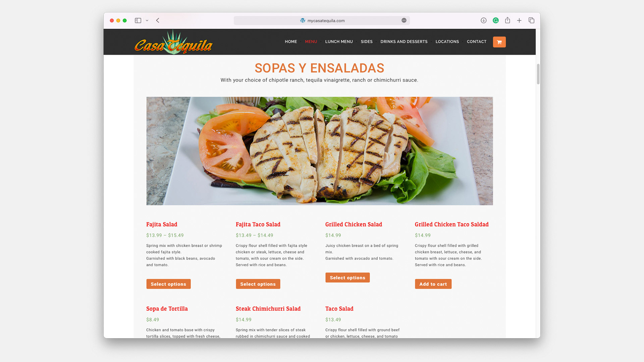The image size is (644, 362).
Task: Open the shopping cart icon button
Action: click(x=499, y=42)
